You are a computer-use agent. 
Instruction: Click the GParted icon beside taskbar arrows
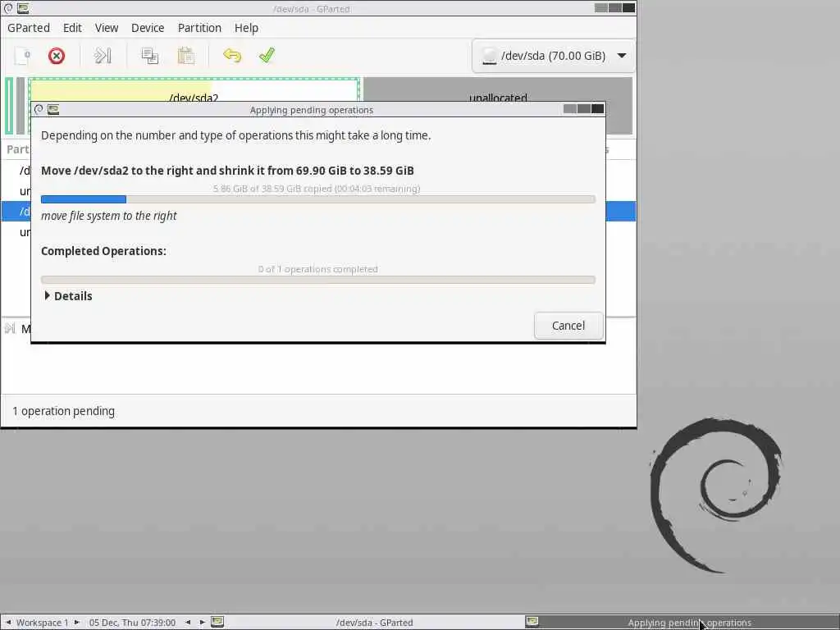(217, 622)
